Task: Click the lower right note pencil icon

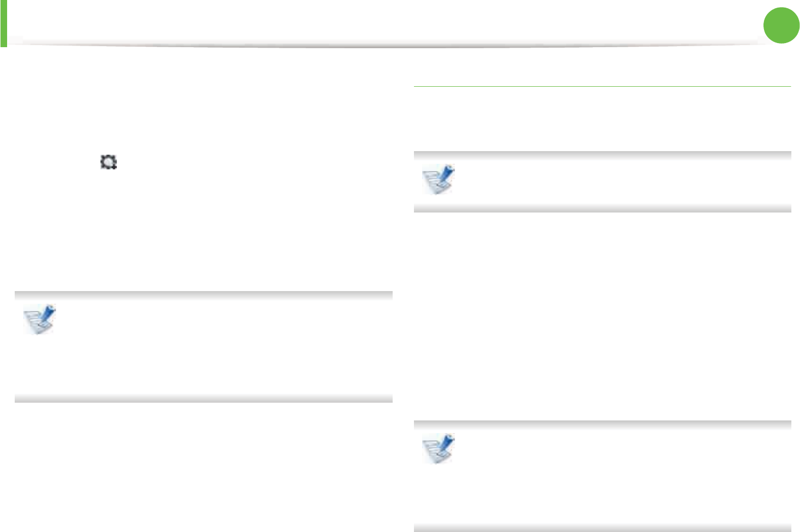Action: (x=438, y=448)
